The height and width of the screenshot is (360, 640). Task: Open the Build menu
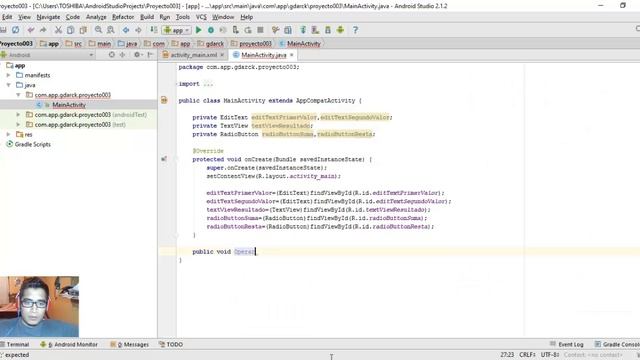pyautogui.click(x=147, y=17)
